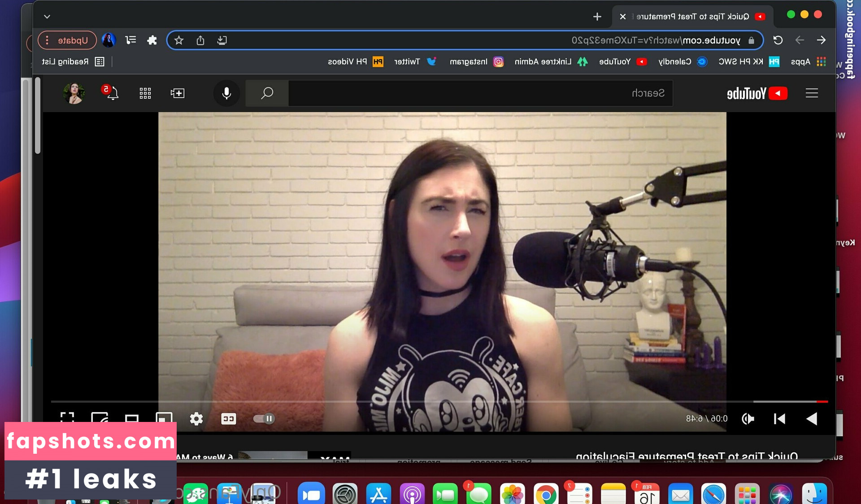Open the Linktree Admin bookmark
The image size is (861, 504).
(550, 61)
